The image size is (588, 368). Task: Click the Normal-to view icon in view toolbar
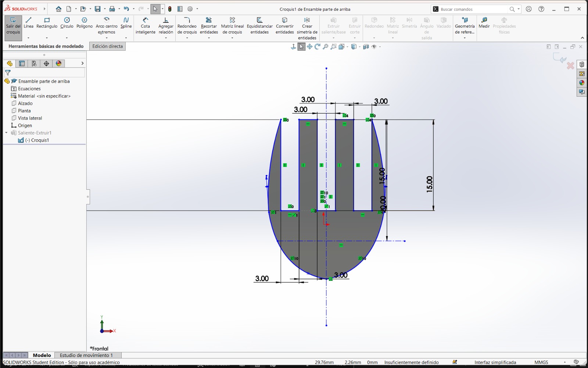293,47
